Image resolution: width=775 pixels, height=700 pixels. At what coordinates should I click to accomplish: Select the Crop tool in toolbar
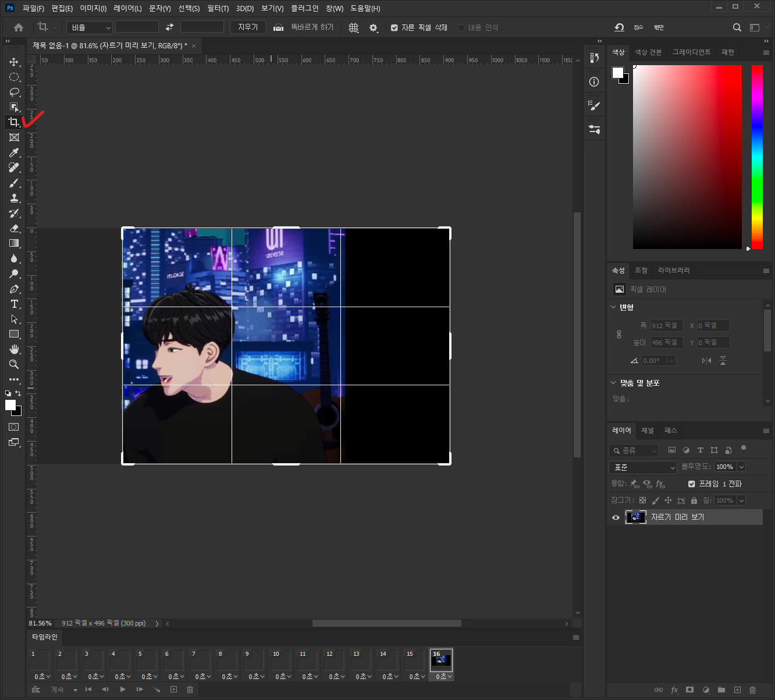click(x=14, y=122)
